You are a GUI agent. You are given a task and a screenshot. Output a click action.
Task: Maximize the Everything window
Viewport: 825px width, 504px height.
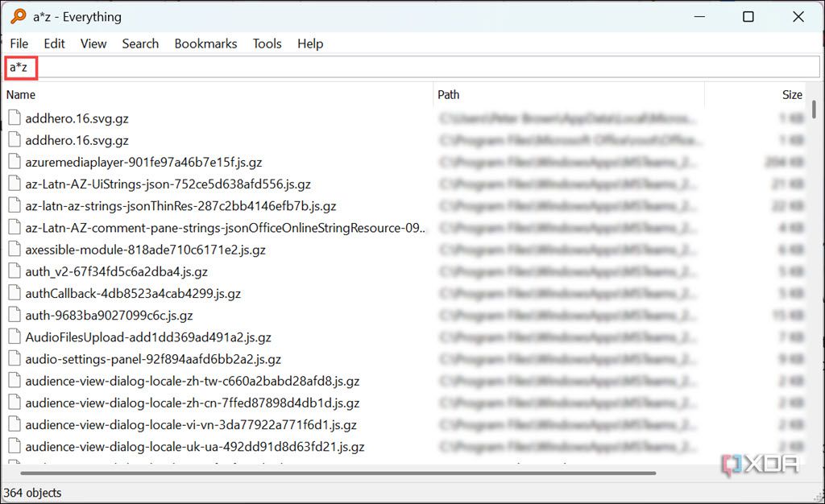pos(748,17)
